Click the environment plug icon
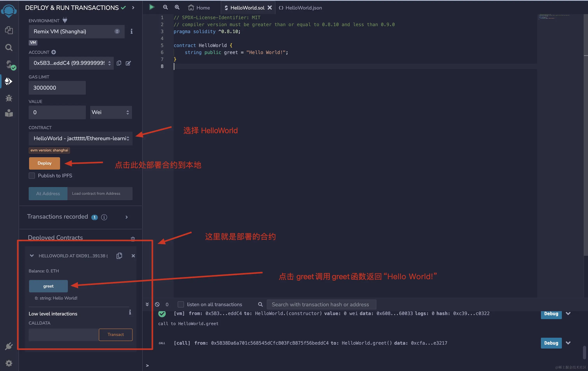Viewport: 588px width, 371px height. click(65, 20)
